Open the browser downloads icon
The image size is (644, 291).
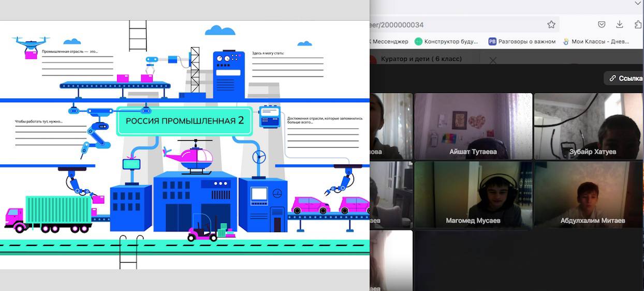pos(620,24)
